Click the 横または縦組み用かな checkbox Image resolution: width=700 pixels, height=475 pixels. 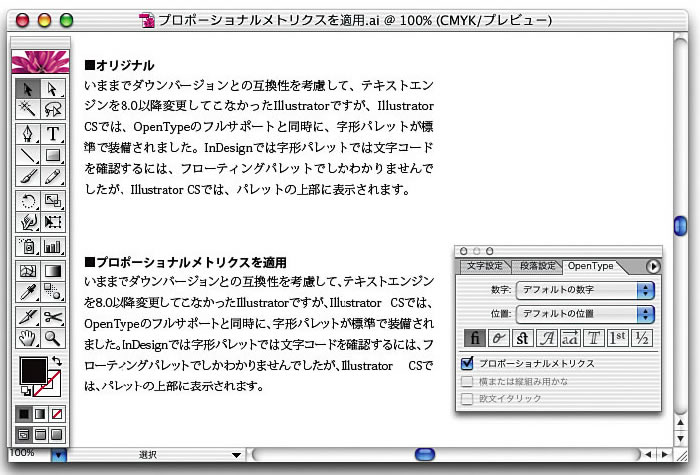pos(467,381)
